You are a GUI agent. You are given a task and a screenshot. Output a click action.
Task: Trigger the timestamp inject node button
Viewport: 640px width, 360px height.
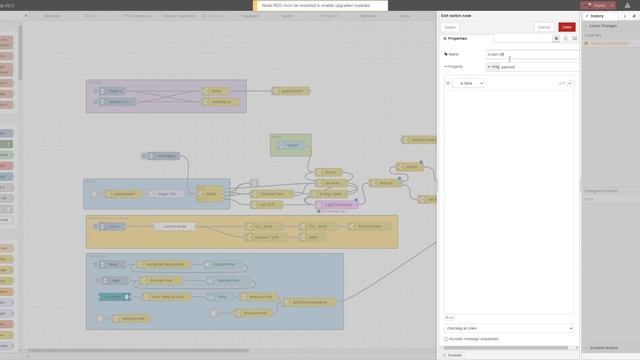pos(144,156)
